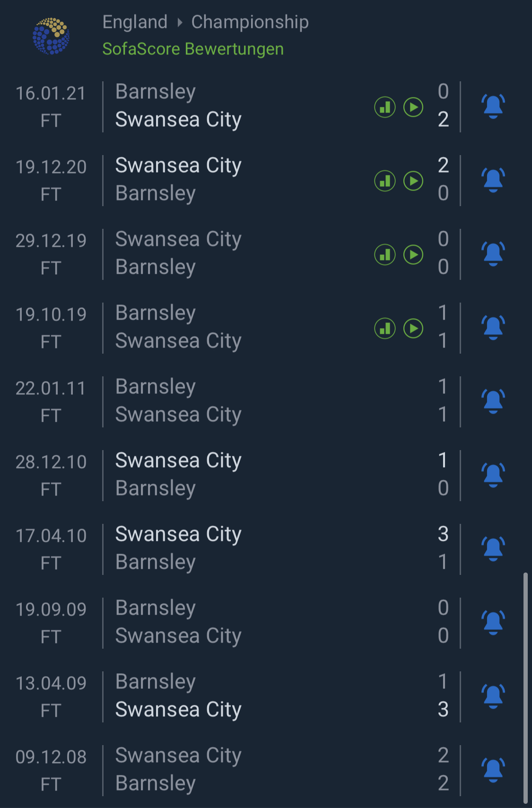The width and height of the screenshot is (532, 808).
Task: Click the breadcrumb arrow after England
Action: (180, 22)
